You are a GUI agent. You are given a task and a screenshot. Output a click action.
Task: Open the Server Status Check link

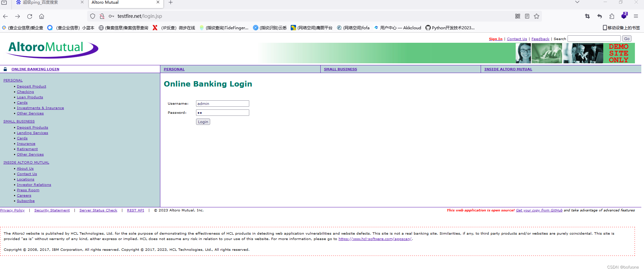click(x=98, y=210)
